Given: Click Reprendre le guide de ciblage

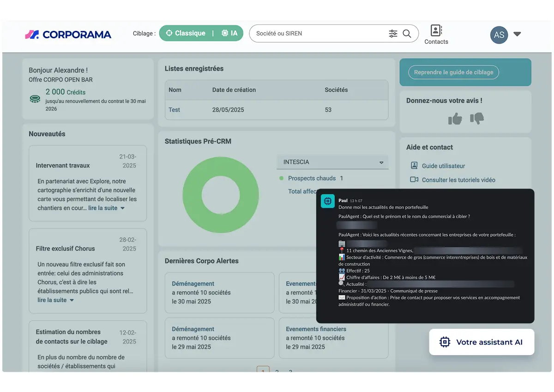Looking at the screenshot, I should pyautogui.click(x=453, y=72).
